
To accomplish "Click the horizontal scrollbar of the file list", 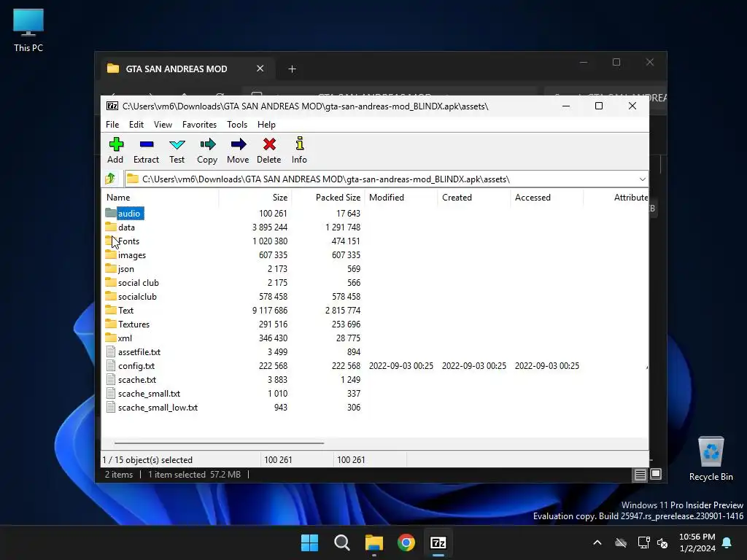I will (x=219, y=443).
